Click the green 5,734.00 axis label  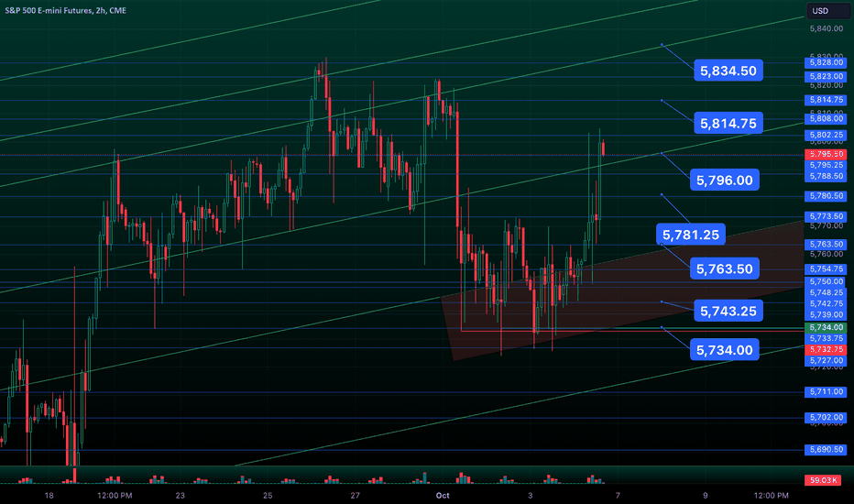[826, 328]
